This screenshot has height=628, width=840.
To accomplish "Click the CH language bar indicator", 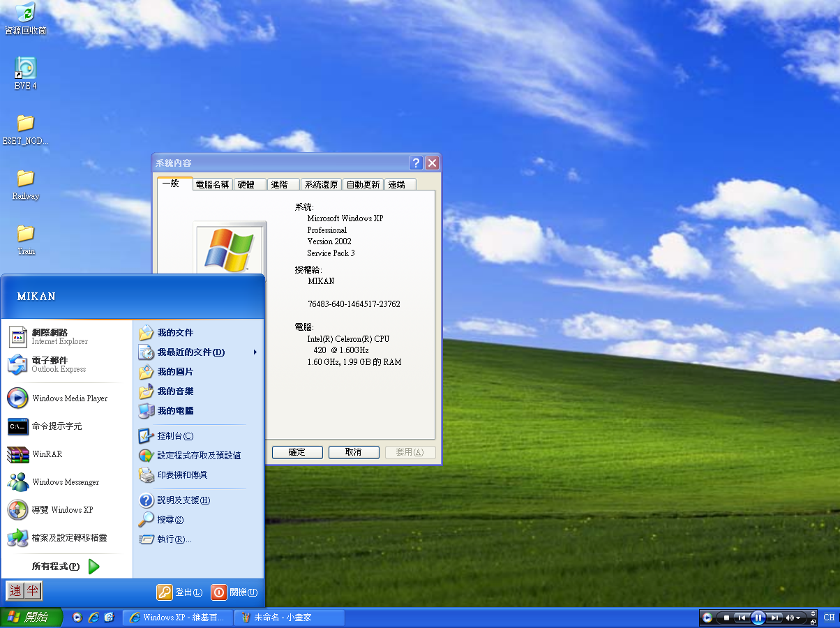I will (829, 618).
